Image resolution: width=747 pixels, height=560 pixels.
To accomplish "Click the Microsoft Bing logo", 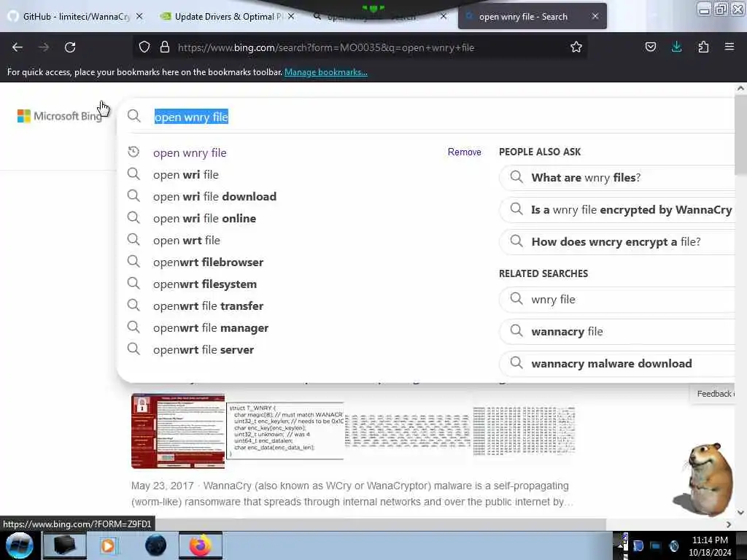I will tap(60, 116).
